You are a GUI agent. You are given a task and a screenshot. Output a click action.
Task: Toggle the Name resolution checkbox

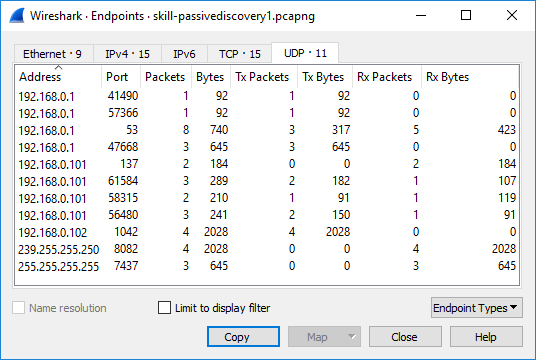(18, 308)
